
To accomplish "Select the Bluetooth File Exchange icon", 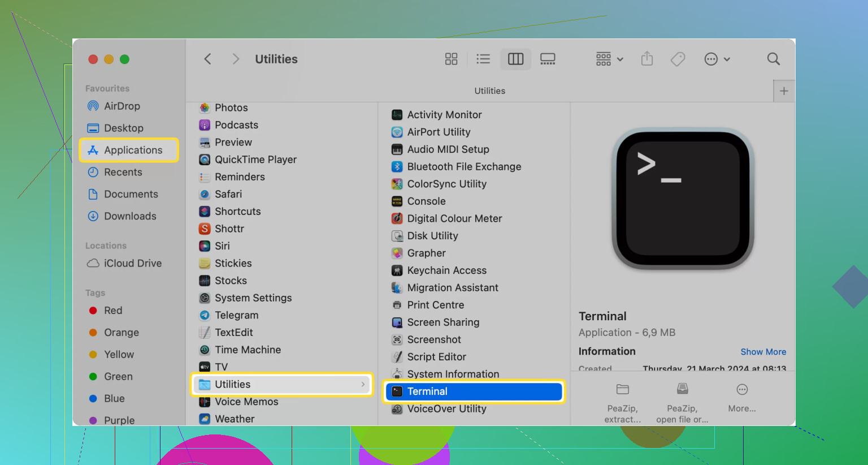I will [x=397, y=167].
